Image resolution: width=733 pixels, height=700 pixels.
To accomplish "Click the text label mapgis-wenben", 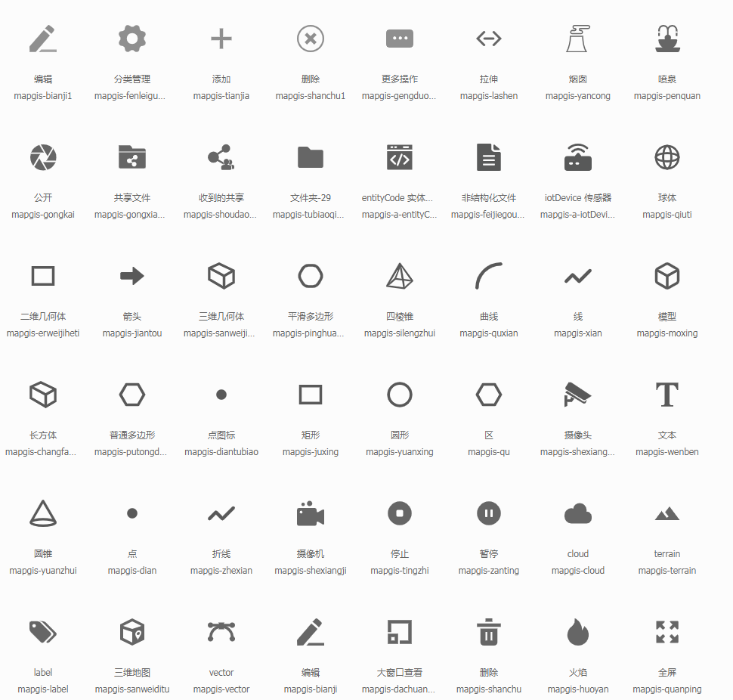I will tap(667, 452).
